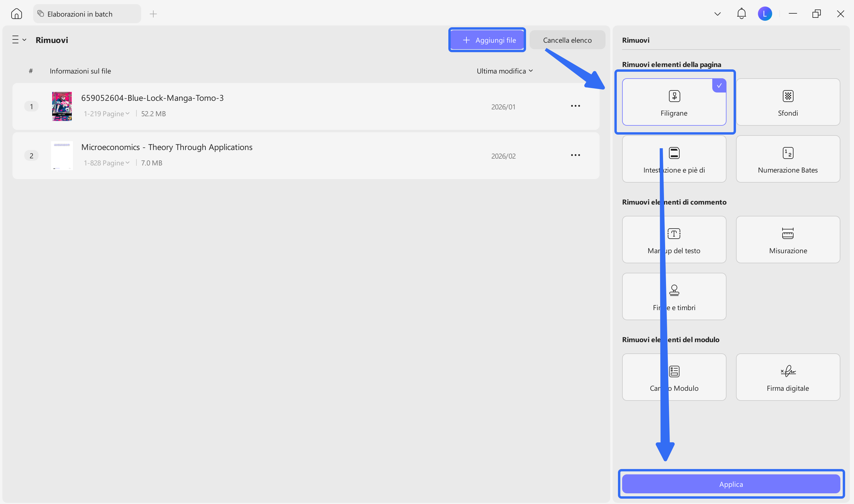
Task: Click the Home icon
Action: pyautogui.click(x=16, y=14)
